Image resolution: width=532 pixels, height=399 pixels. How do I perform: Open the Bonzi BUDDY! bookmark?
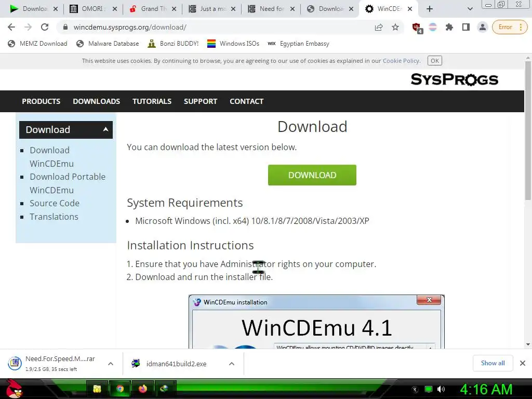coord(173,44)
